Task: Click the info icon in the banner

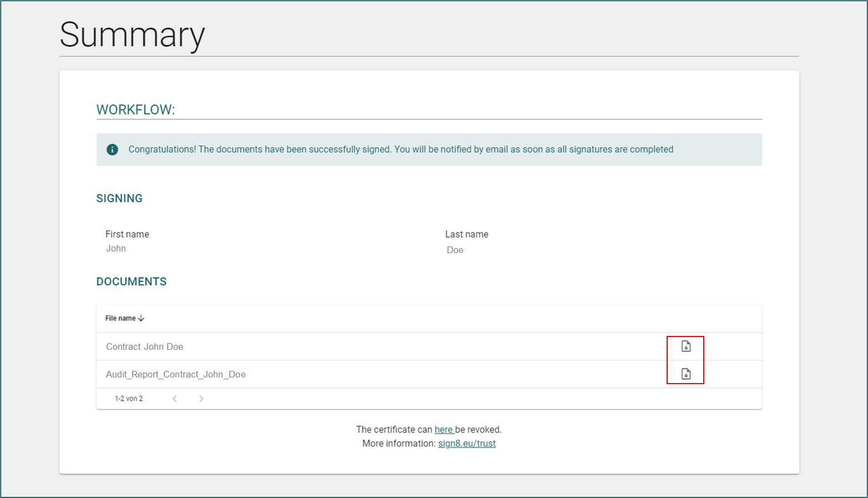Action: [x=112, y=149]
